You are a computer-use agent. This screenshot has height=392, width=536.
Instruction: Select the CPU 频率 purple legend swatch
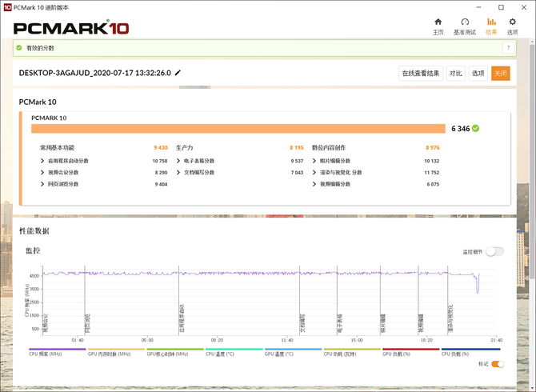pyautogui.click(x=56, y=350)
